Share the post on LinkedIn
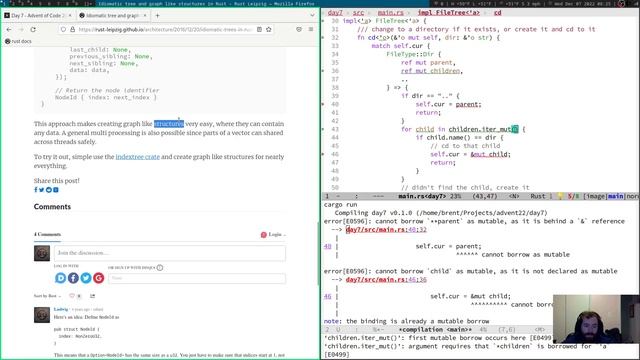The width and height of the screenshot is (640, 360). (x=56, y=190)
